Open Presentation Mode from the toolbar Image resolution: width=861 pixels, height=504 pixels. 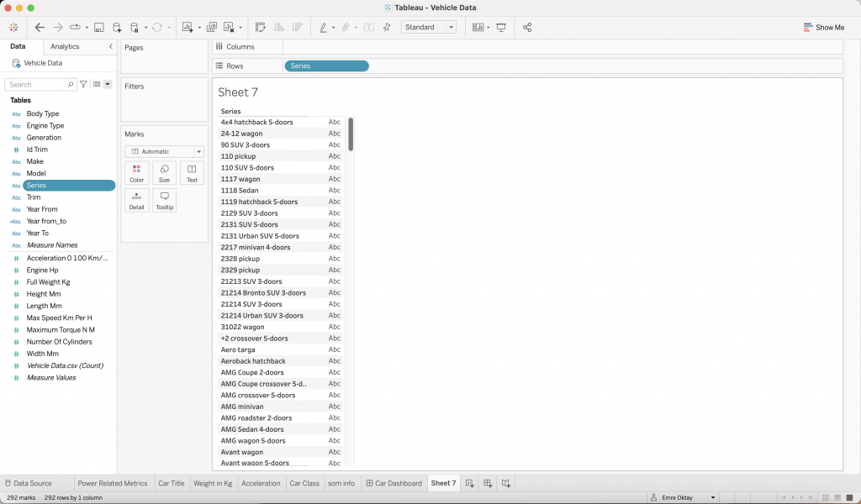501,28
